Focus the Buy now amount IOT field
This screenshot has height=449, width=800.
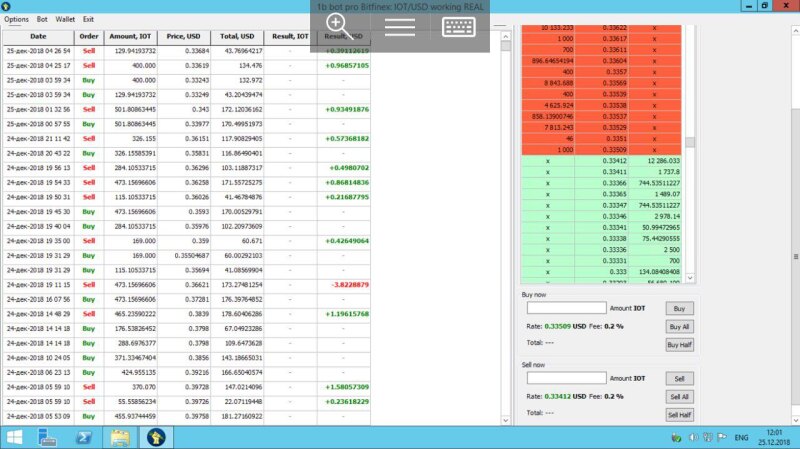coord(566,308)
